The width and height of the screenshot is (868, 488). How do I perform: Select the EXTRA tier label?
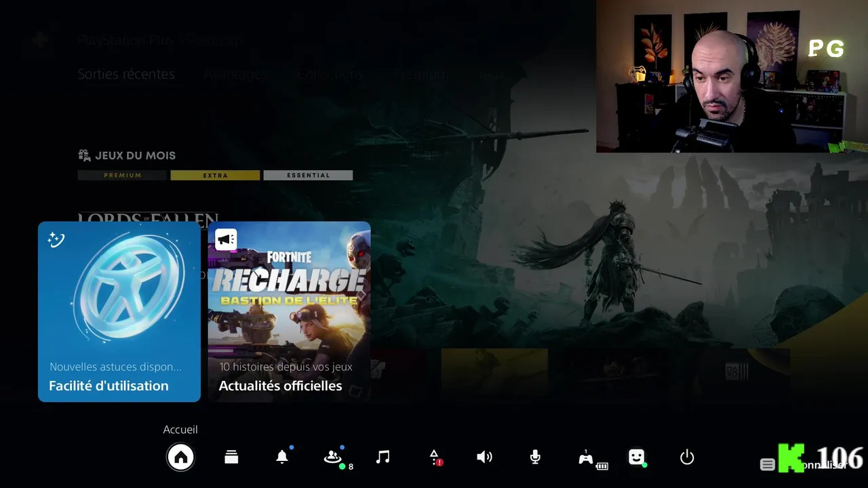[x=215, y=175]
